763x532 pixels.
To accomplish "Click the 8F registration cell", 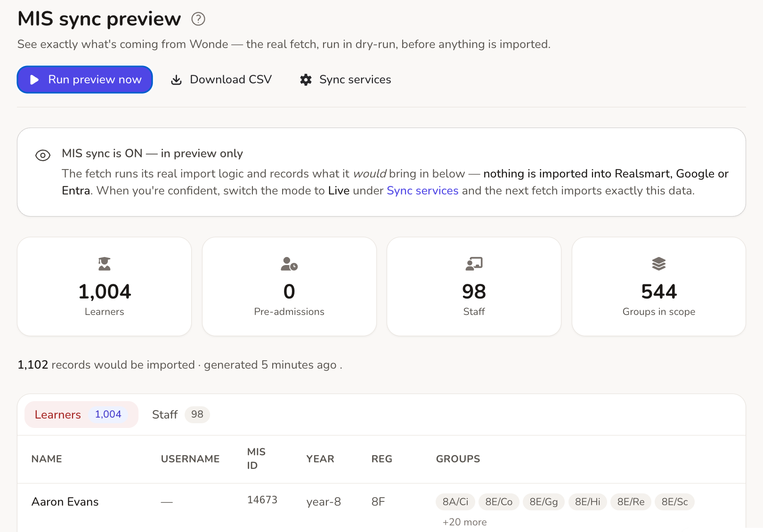I will 378,502.
